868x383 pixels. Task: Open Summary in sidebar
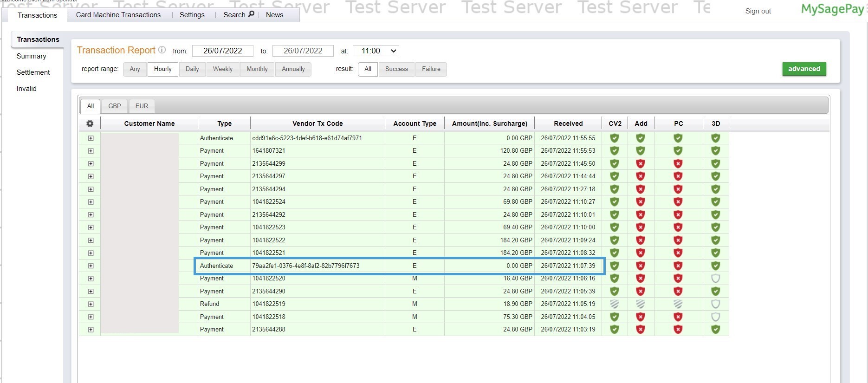[x=32, y=56]
